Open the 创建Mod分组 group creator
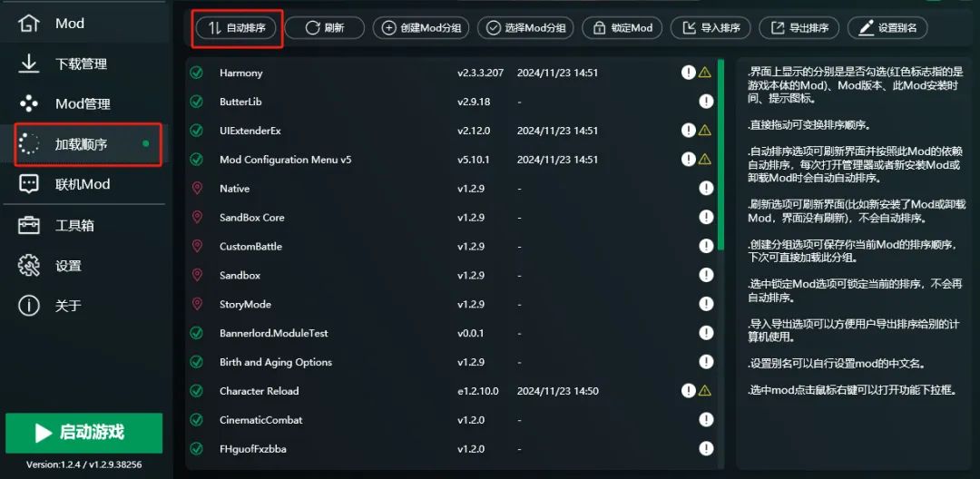Viewport: 980px width, 479px height. click(421, 28)
